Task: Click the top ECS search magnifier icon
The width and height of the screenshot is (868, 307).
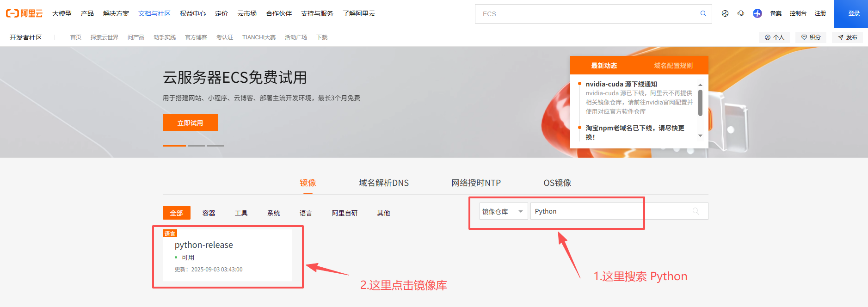Action: coord(703,13)
